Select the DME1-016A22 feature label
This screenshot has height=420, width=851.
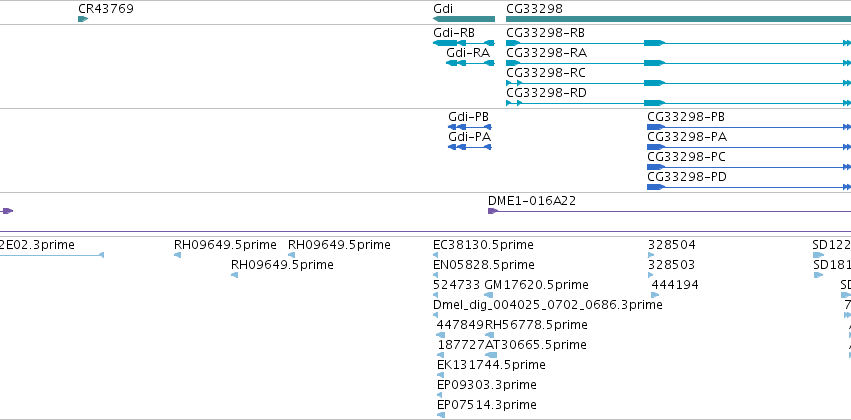pyautogui.click(x=532, y=201)
